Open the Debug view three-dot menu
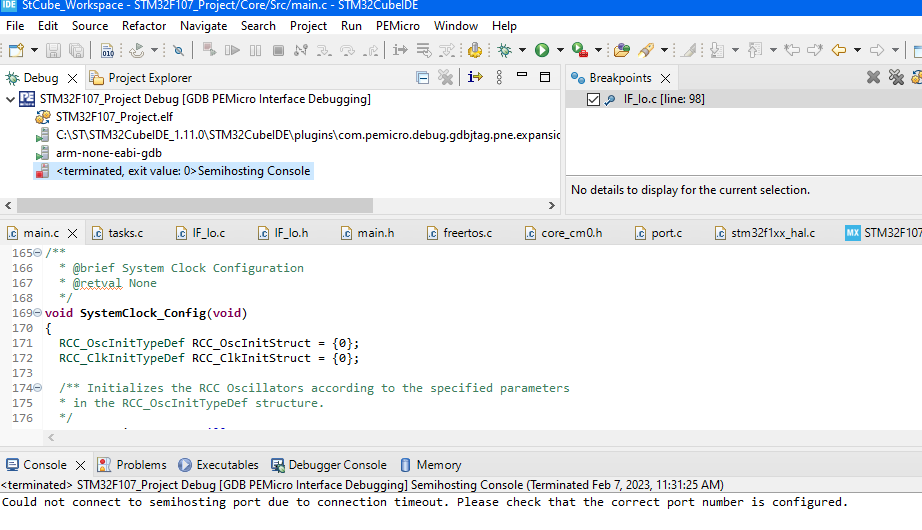The image size is (922, 530). click(499, 77)
